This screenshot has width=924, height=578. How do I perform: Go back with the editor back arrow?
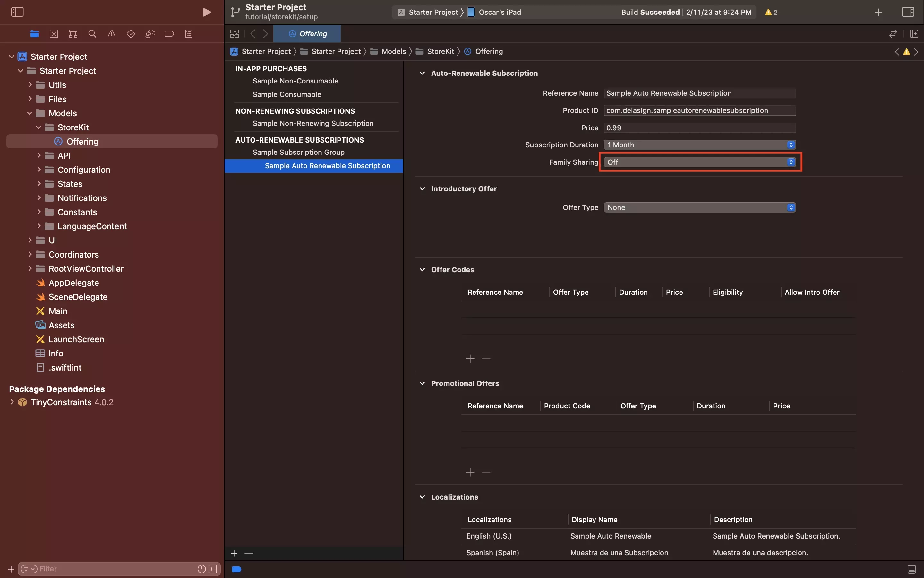tap(252, 34)
